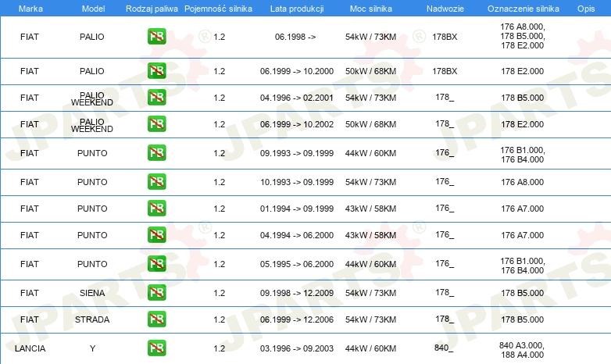Click the Moc silnika column header

coord(370,9)
